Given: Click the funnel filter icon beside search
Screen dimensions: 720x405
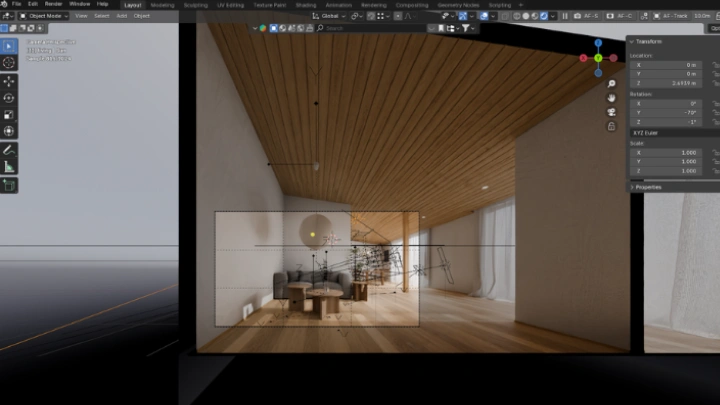Looking at the screenshot, I should point(466,28).
